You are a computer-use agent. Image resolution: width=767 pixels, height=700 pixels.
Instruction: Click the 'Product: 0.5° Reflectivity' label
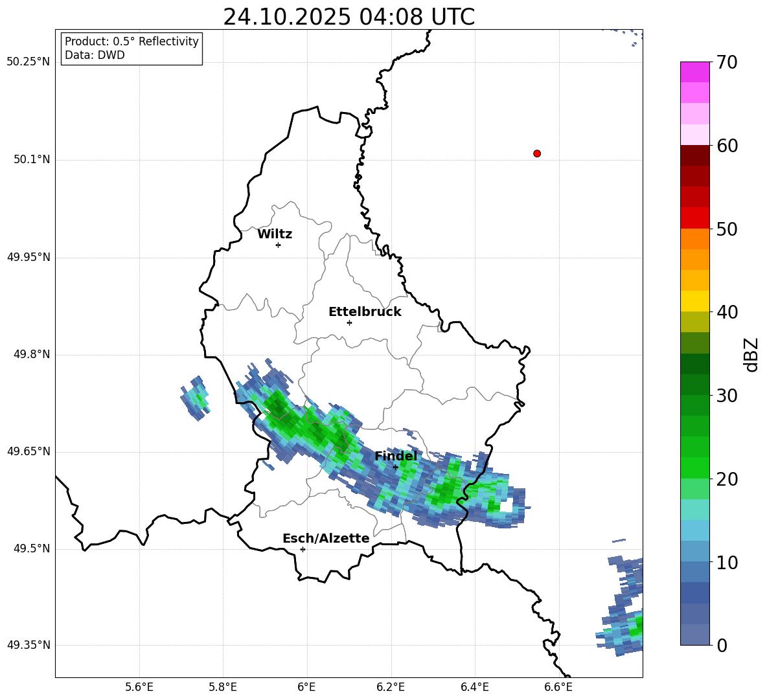tap(132, 41)
